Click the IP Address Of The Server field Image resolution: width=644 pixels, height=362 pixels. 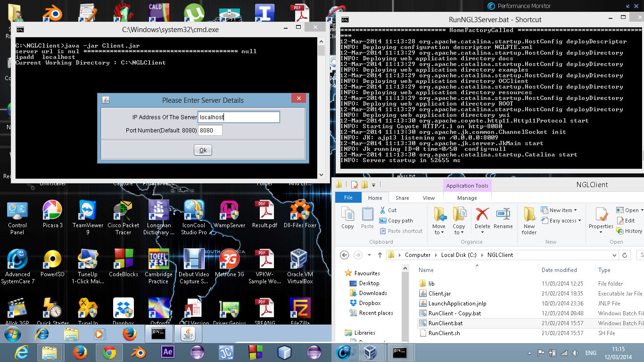click(239, 117)
